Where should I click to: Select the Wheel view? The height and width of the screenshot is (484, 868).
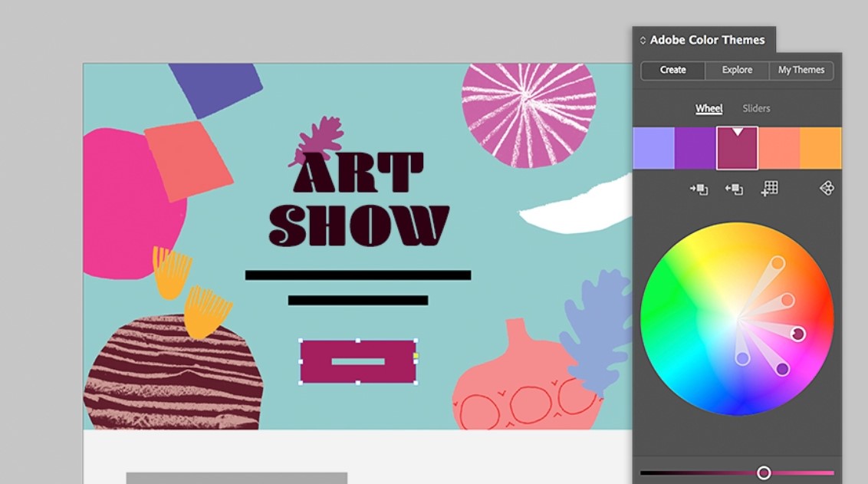(x=709, y=108)
